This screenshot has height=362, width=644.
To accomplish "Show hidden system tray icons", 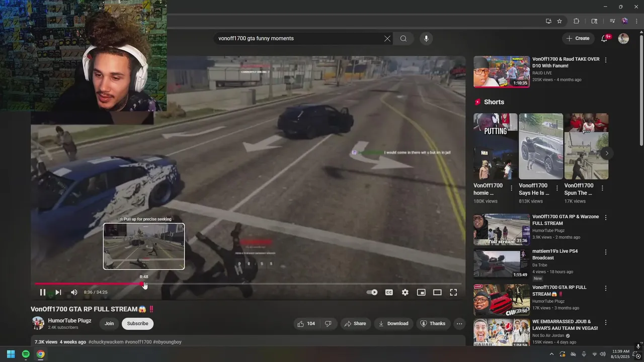I will click(551, 354).
